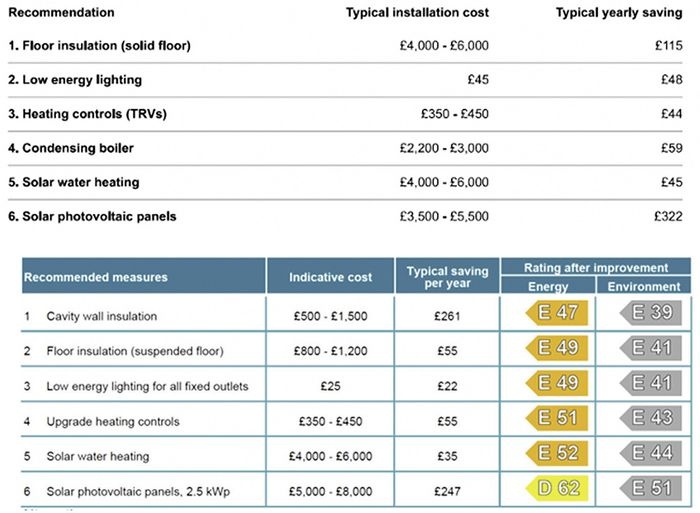Click the E 39 environment rating badge
The height and width of the screenshot is (513, 700).
coord(651,313)
